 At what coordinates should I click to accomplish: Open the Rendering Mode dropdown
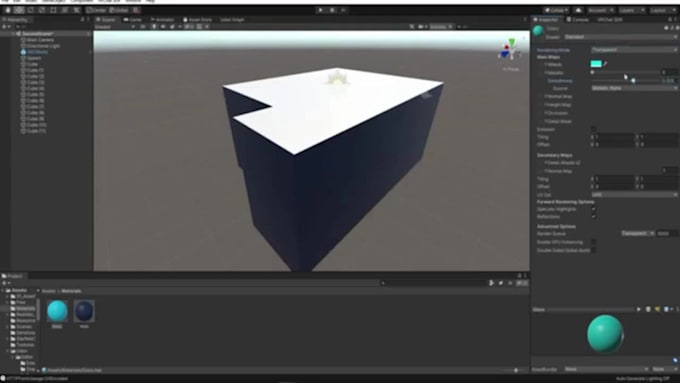(634, 50)
